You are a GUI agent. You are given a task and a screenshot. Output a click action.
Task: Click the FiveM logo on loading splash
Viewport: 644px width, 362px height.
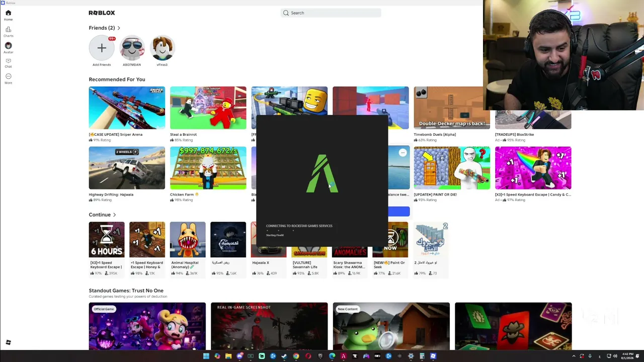click(x=323, y=173)
